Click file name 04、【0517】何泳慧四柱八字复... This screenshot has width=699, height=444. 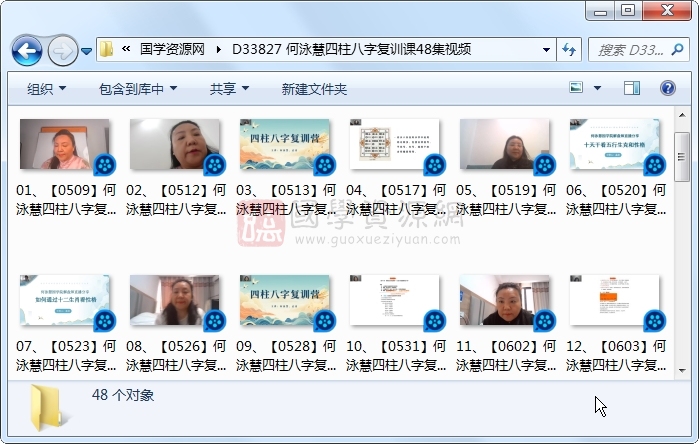(396, 199)
